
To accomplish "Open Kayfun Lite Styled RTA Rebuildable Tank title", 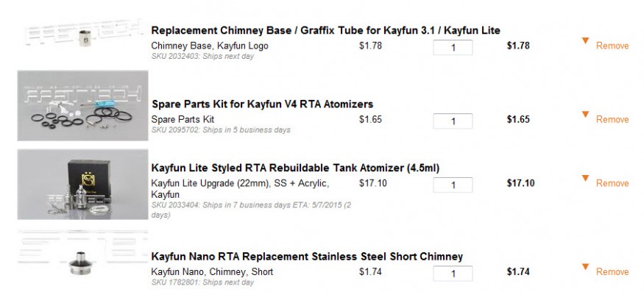I will click(x=295, y=168).
